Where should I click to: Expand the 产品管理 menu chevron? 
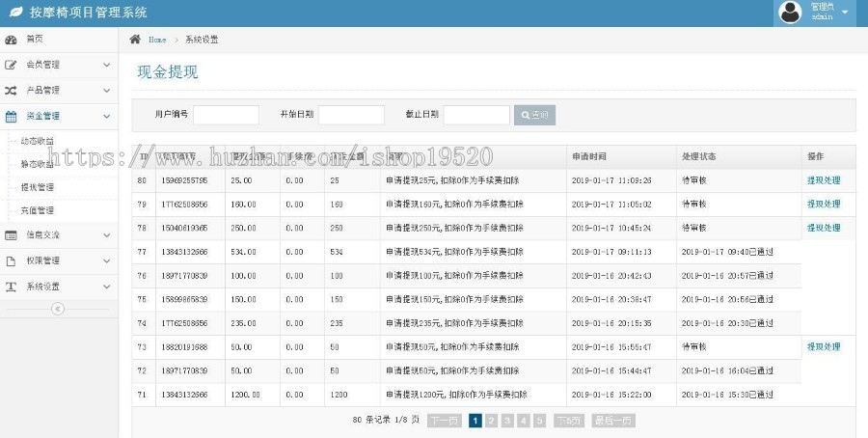tap(107, 91)
